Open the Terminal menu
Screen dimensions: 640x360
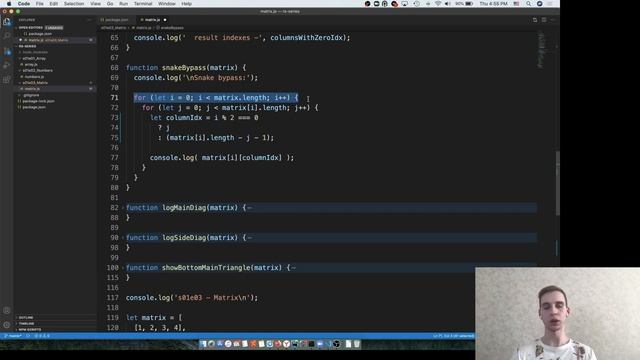[x=143, y=4]
